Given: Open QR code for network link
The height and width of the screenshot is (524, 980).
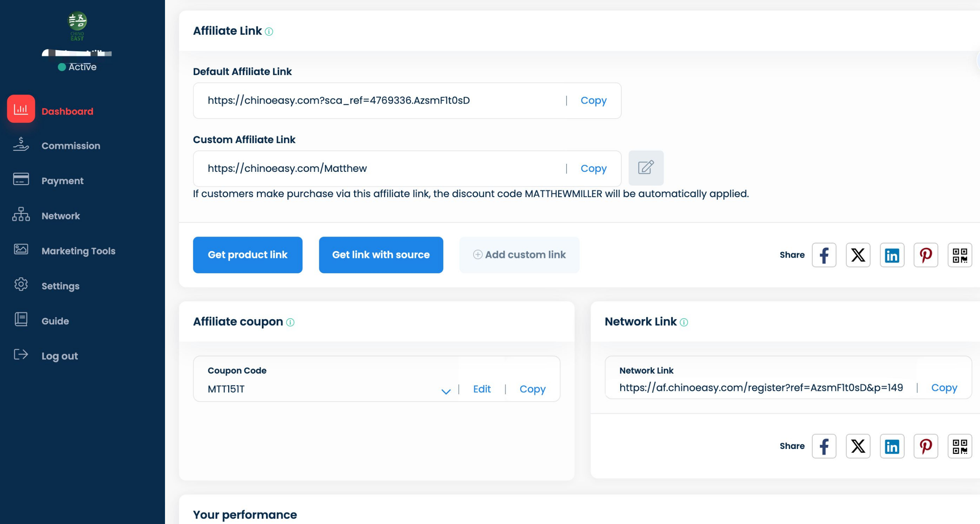Looking at the screenshot, I should coord(959,446).
